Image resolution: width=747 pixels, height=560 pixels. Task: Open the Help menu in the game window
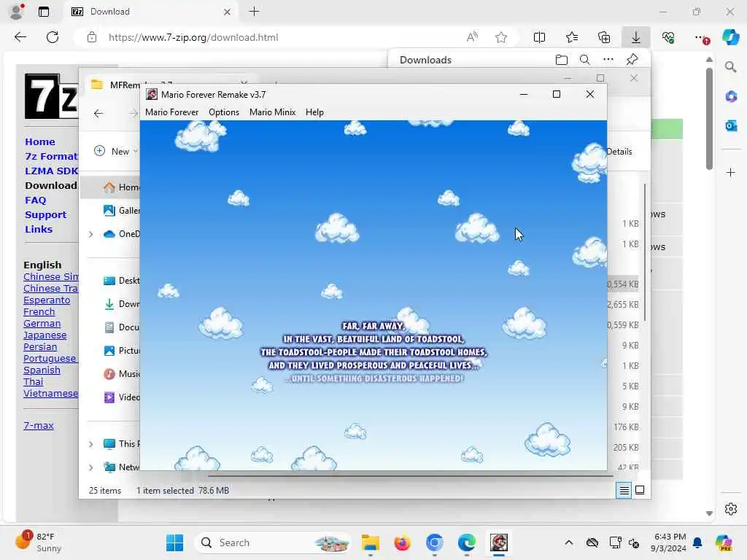[x=314, y=112]
